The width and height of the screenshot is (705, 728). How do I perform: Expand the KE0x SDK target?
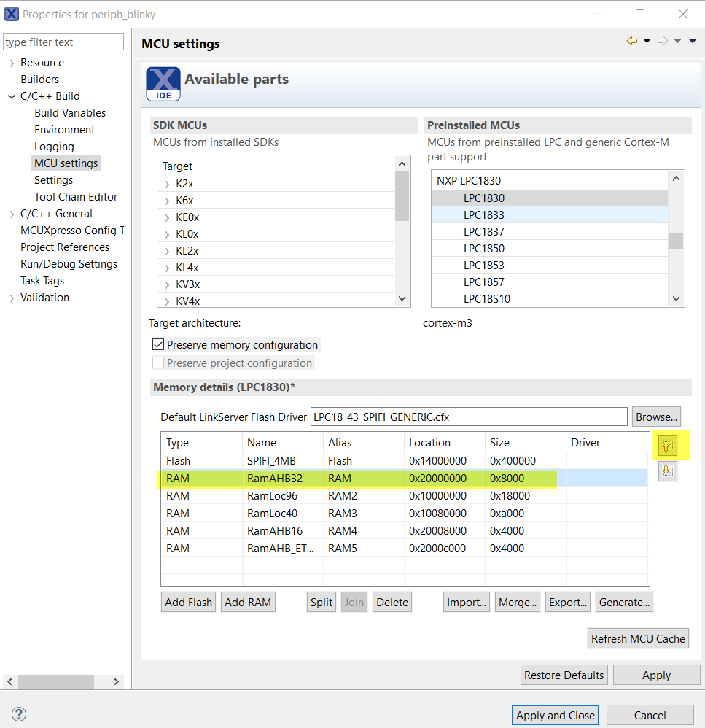[x=167, y=218]
